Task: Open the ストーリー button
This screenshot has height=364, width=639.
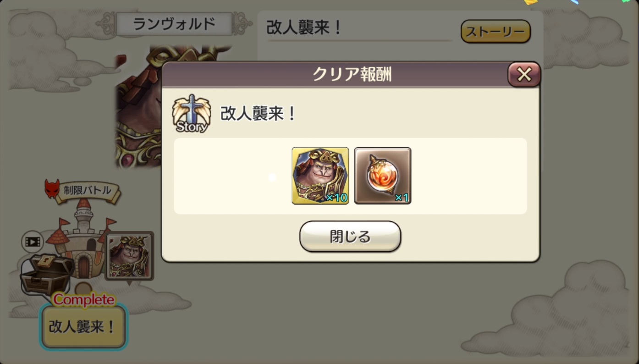Action: click(x=496, y=32)
